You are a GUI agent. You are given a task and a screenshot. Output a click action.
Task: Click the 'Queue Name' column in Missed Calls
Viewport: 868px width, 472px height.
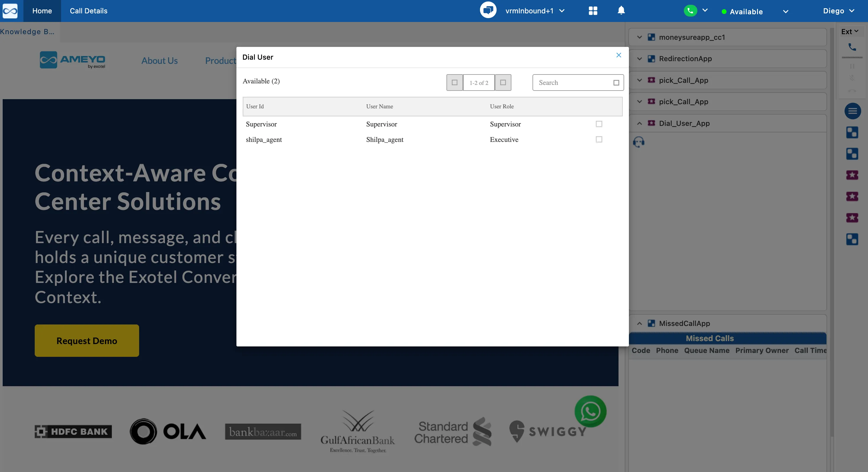tap(707, 350)
